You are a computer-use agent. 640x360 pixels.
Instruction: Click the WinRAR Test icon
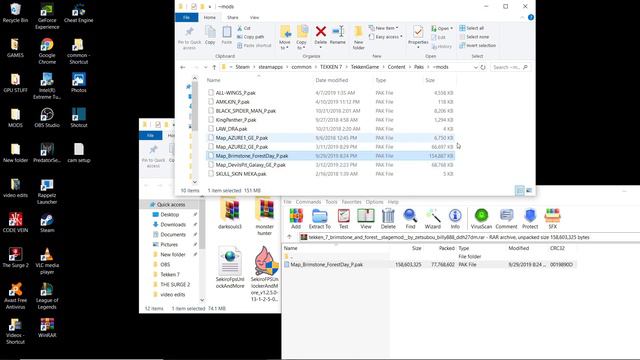click(344, 218)
